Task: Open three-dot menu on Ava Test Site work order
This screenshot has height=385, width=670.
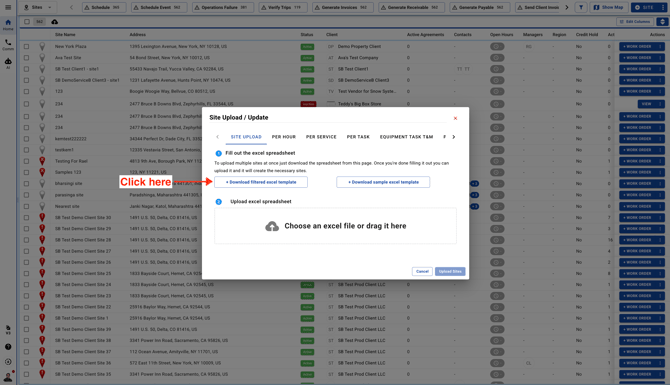Action: pos(660,58)
